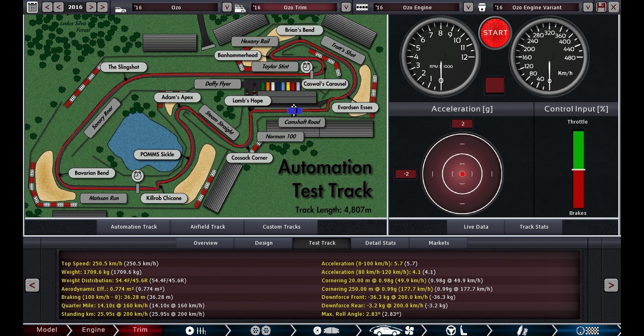This screenshot has width=644, height=336.
Task: Click the calendar icon in top bar
Action: [32, 7]
